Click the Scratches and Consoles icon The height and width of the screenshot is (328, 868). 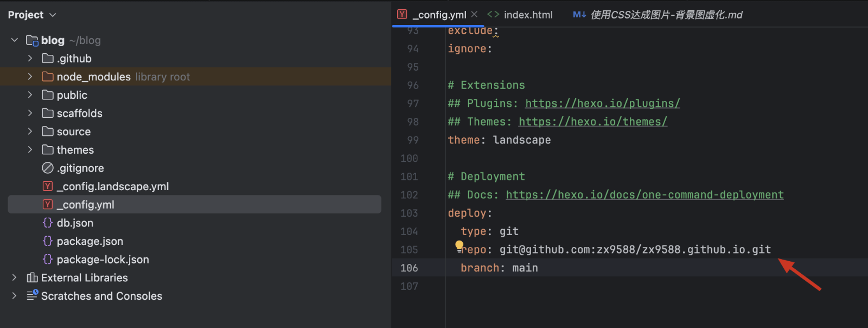click(33, 295)
